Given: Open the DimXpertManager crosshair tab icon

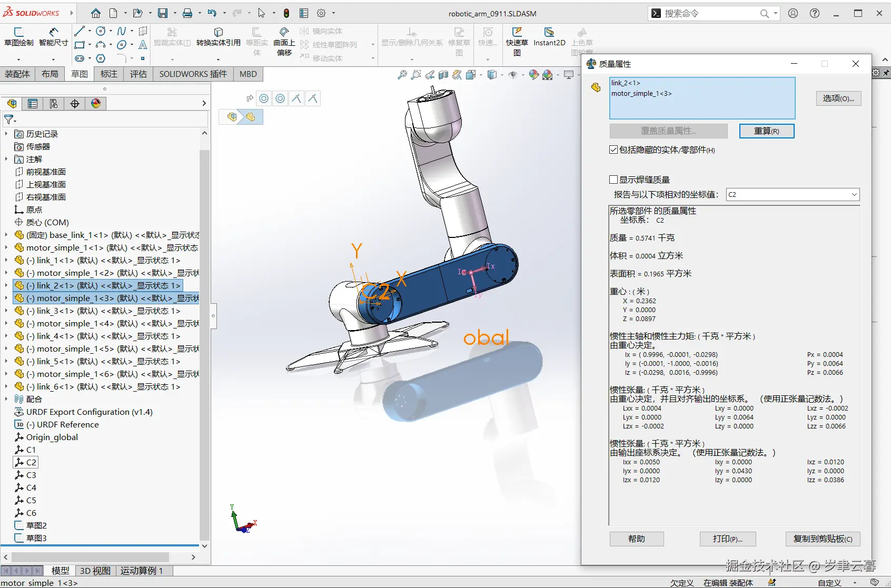Looking at the screenshot, I should click(x=75, y=104).
